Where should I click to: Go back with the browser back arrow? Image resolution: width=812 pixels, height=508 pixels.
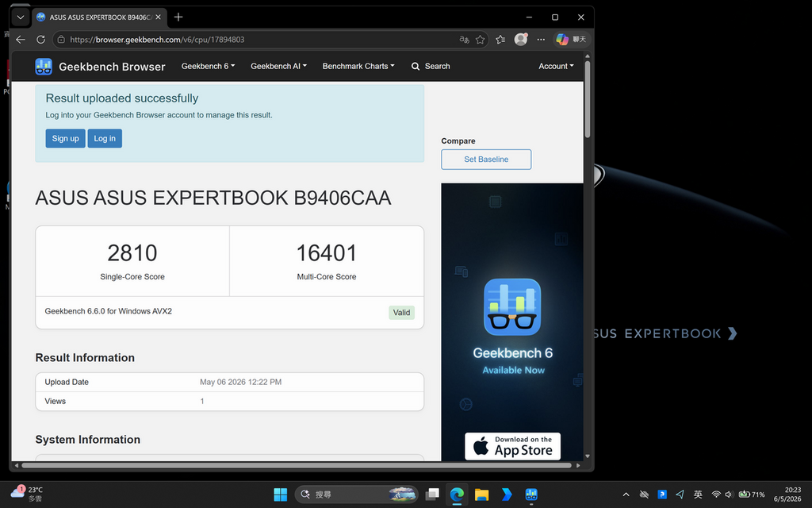click(20, 40)
